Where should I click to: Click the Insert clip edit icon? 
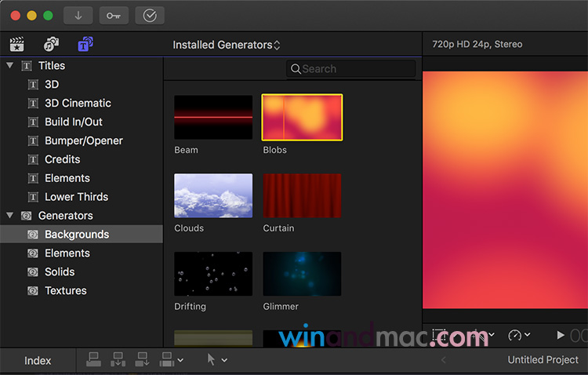coord(118,359)
